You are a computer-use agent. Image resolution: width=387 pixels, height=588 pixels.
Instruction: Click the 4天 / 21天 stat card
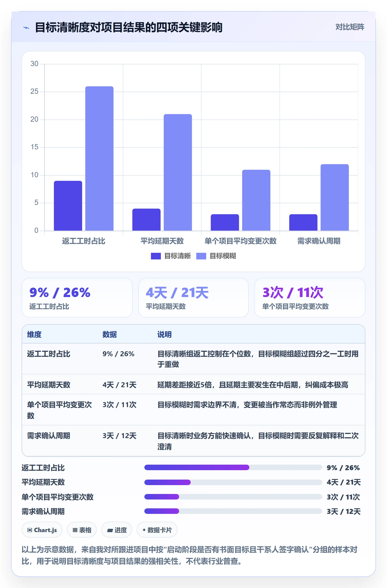pos(193,298)
